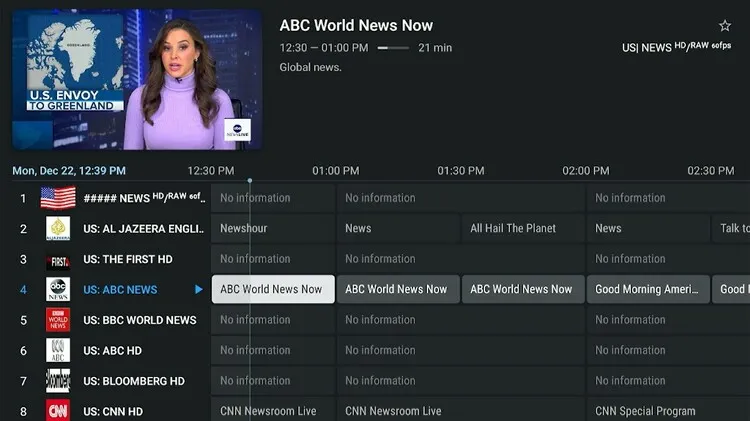This screenshot has width=750, height=421.
Task: Click the Mon, Dec 22, 12:39 PM date label
Action: (x=69, y=171)
